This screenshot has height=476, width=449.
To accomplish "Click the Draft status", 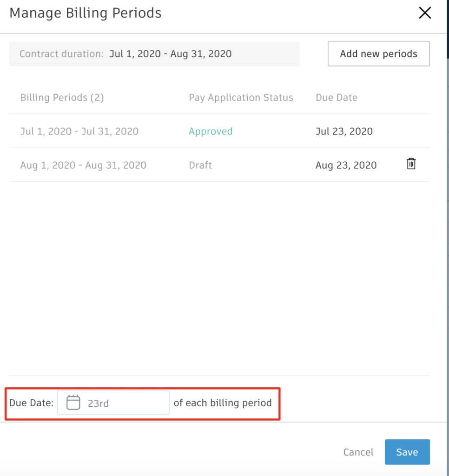I will coord(200,165).
